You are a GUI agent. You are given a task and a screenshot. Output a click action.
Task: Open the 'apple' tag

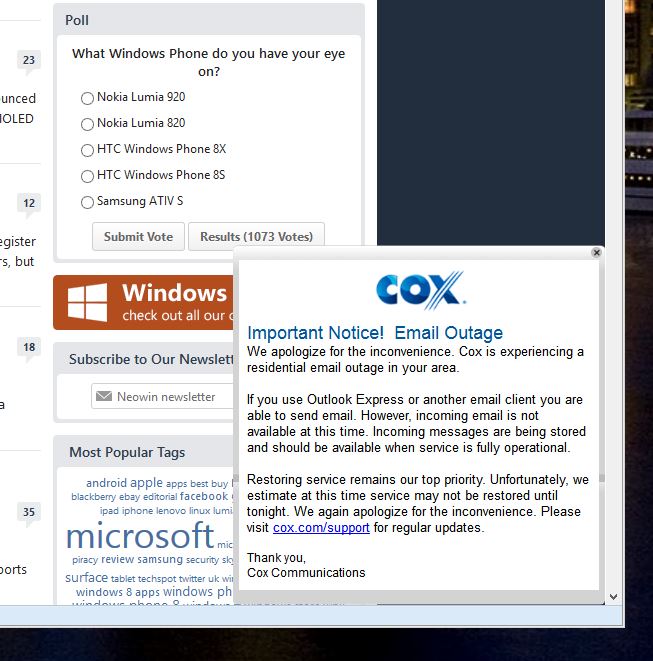pyautogui.click(x=146, y=483)
